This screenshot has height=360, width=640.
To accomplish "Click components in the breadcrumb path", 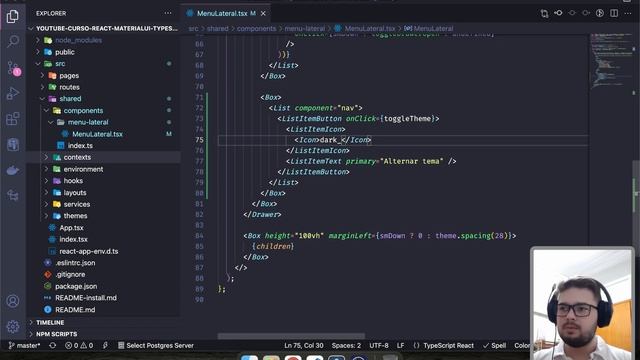I will (x=256, y=29).
